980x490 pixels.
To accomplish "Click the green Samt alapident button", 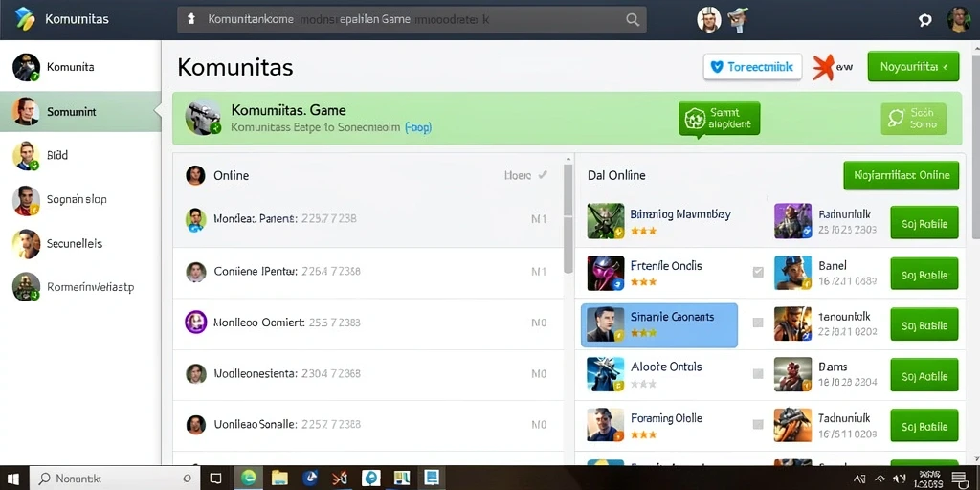I will (x=720, y=118).
